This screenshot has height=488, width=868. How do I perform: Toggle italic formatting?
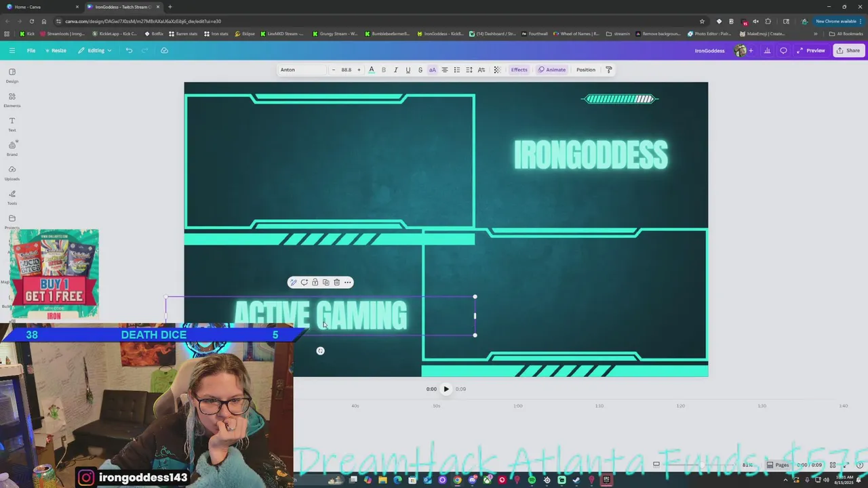point(395,70)
